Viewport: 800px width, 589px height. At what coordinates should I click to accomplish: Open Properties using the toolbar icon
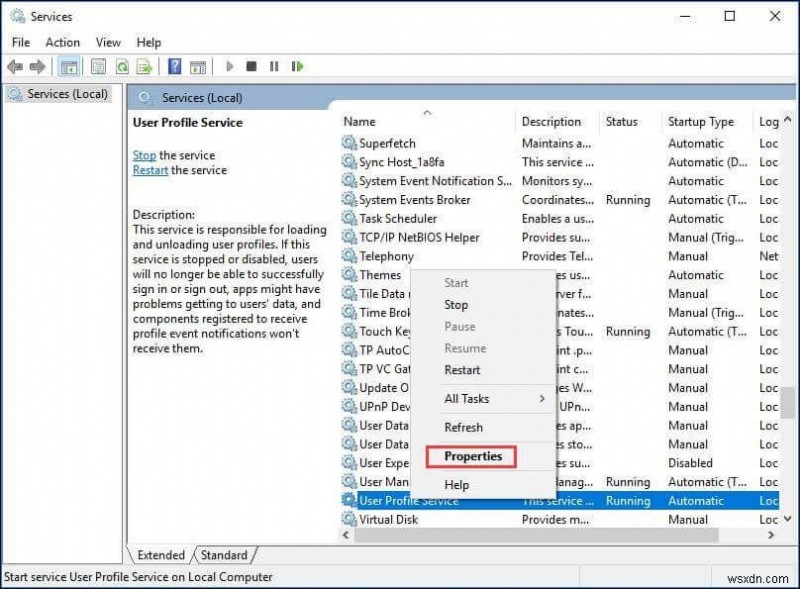coord(97,66)
